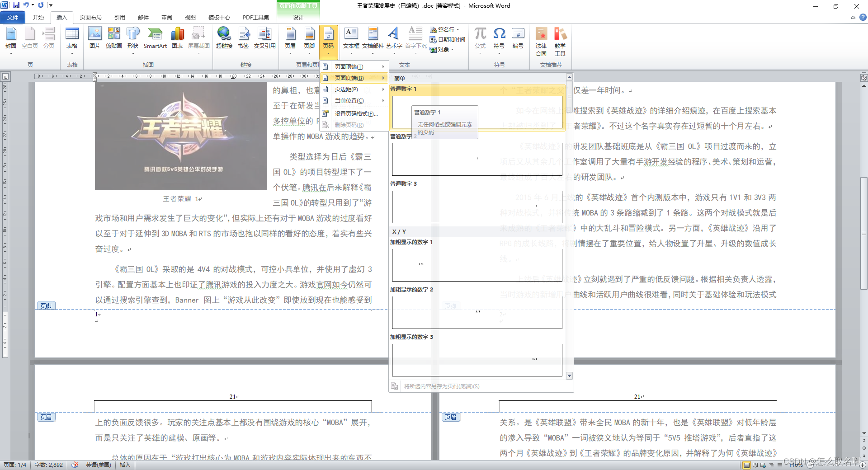The image size is (868, 470).
Task: Choose 加粗显示的数字 1 style
Action: click(477, 261)
